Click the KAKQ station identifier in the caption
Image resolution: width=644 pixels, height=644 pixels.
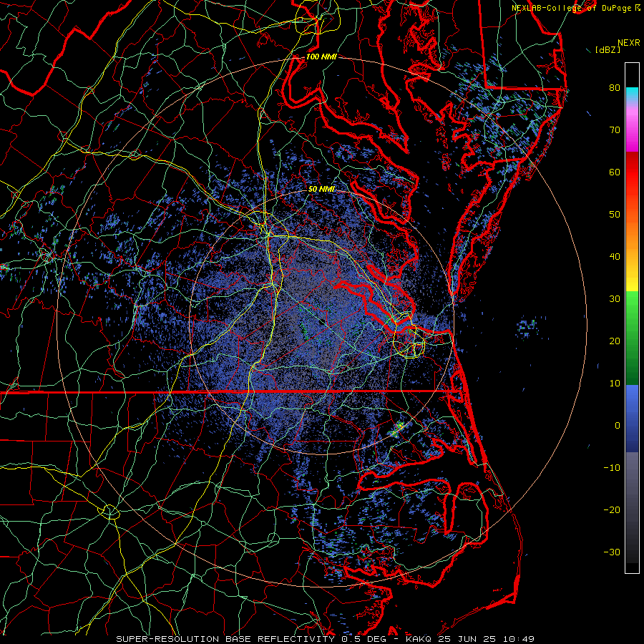click(419, 639)
